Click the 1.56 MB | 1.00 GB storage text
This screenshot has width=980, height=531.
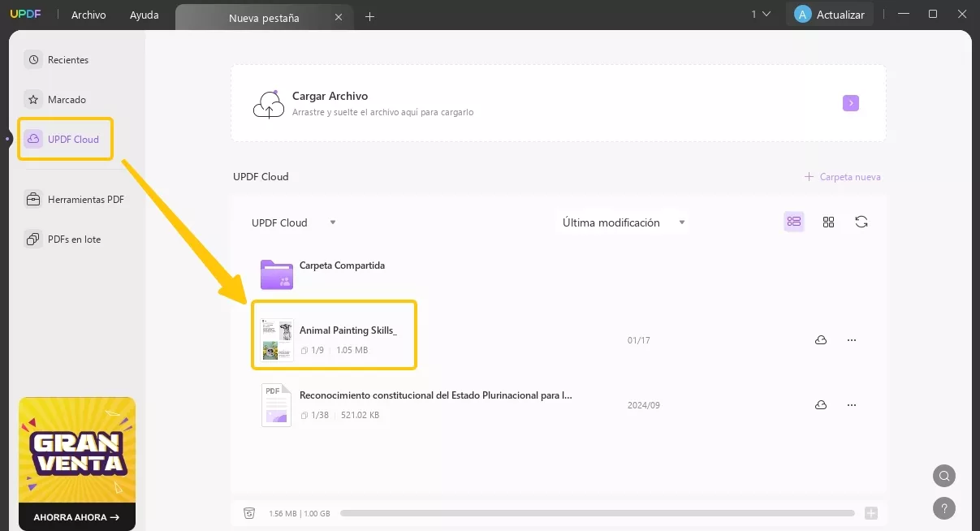[300, 513]
